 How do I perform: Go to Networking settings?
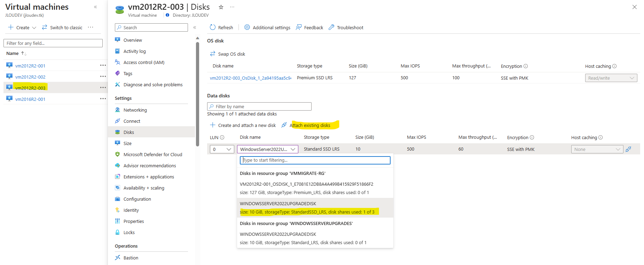[135, 110]
